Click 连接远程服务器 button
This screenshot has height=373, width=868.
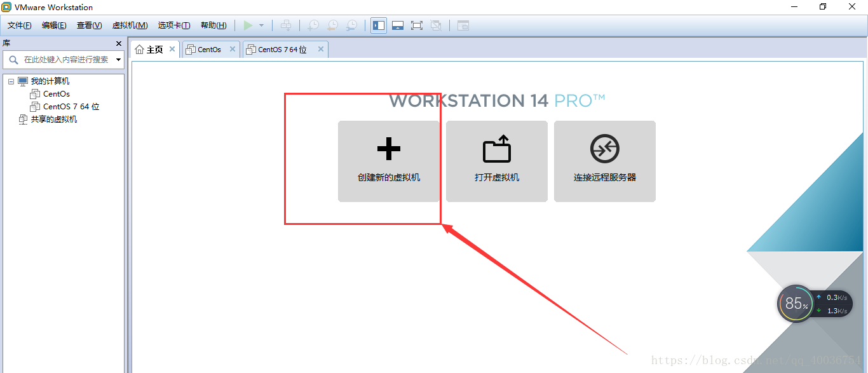click(605, 161)
